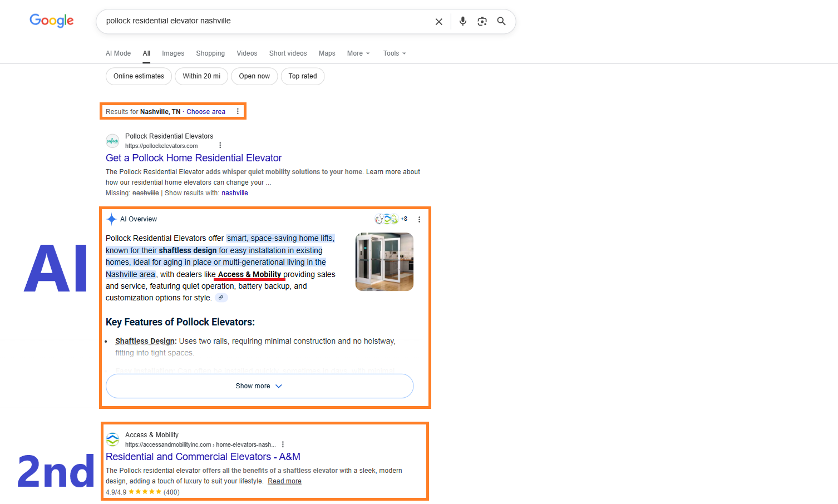The width and height of the screenshot is (838, 504).
Task: Clear the search query with X icon
Action: coord(438,22)
